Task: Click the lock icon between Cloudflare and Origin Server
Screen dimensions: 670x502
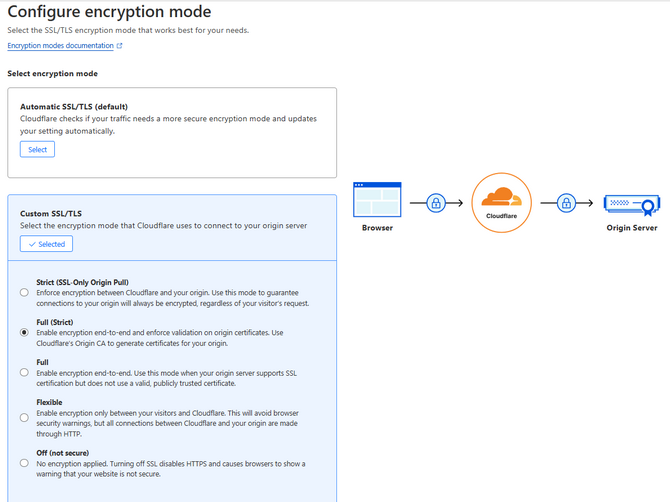Action: 566,203
